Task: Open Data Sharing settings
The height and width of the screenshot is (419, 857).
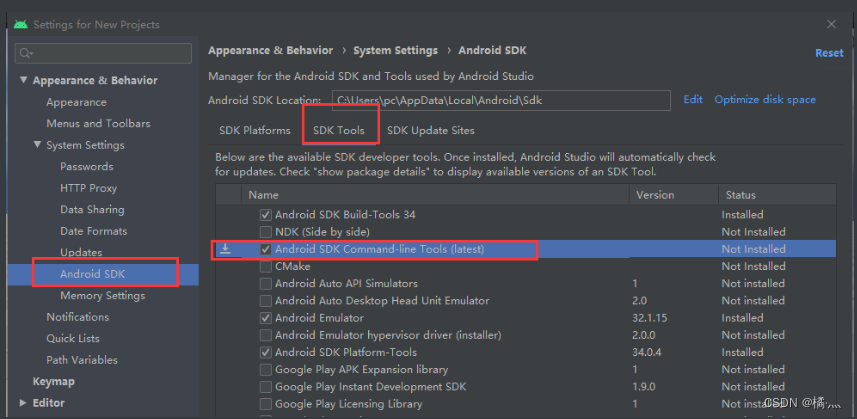Action: click(92, 210)
